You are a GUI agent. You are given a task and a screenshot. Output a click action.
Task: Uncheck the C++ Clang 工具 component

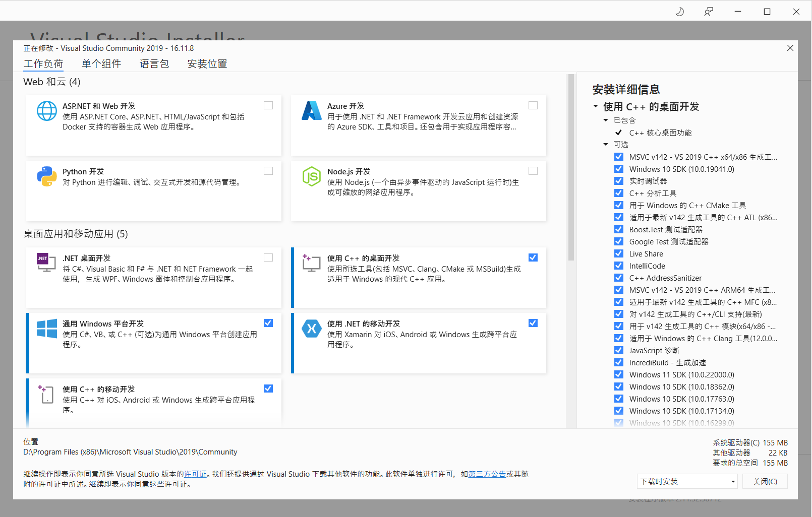pyautogui.click(x=619, y=338)
